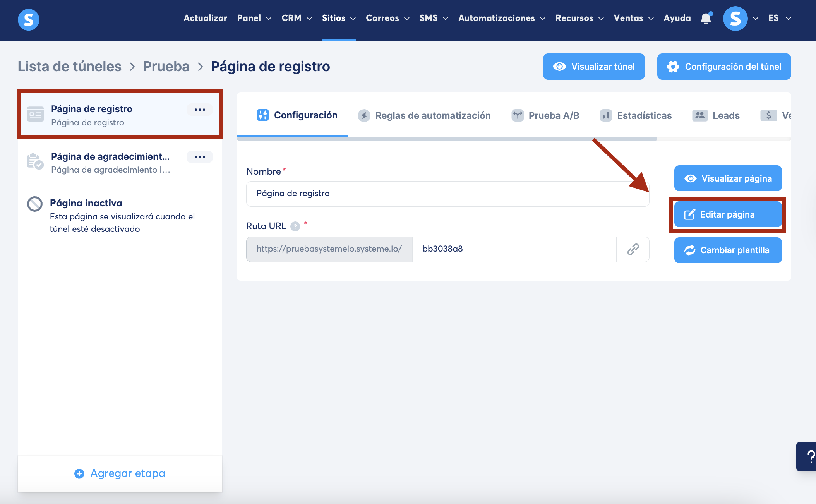816x504 pixels.
Task: Click the user profile avatar
Action: click(x=735, y=19)
